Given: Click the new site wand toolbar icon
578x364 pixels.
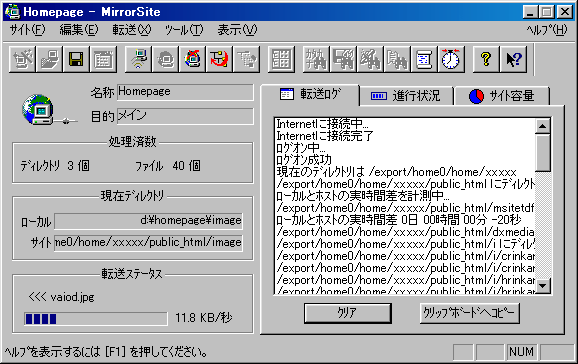Looking at the screenshot, I should point(22,59).
